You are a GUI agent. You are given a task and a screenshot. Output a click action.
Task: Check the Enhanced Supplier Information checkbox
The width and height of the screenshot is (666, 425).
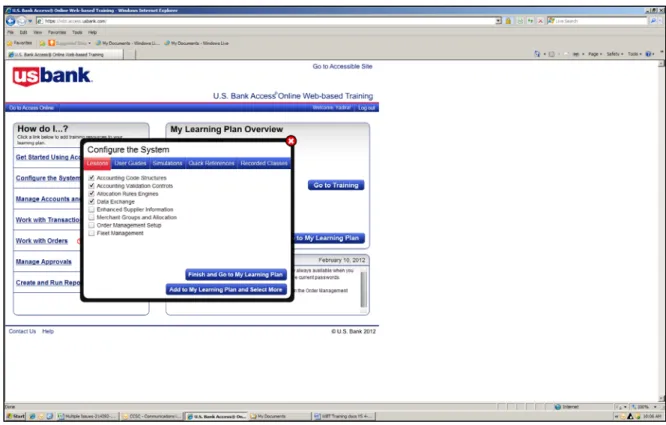[x=91, y=209]
